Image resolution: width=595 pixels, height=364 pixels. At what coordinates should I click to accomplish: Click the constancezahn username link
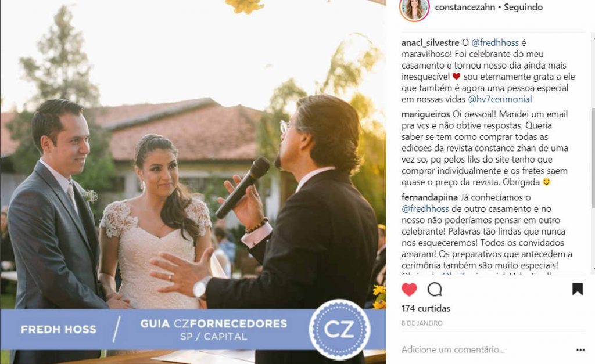click(x=464, y=7)
